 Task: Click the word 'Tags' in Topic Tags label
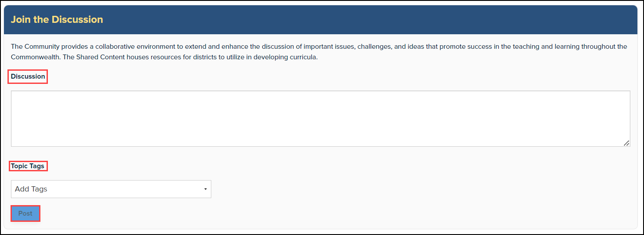(36, 166)
